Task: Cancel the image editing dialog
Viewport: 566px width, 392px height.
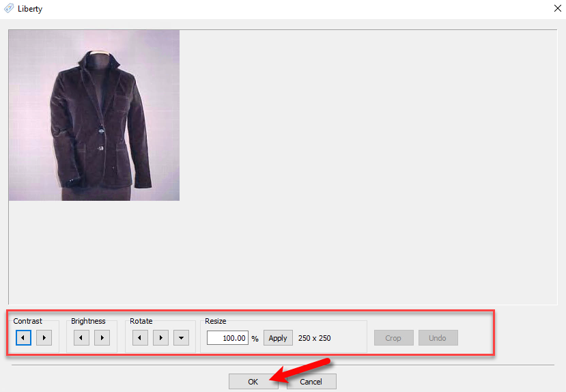Action: [x=311, y=382]
